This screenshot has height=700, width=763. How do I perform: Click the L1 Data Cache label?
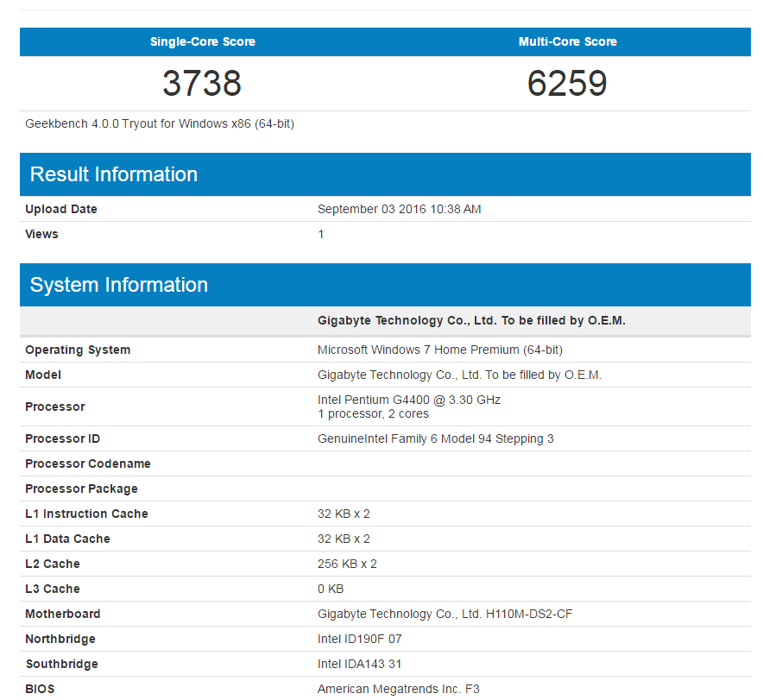coord(67,539)
